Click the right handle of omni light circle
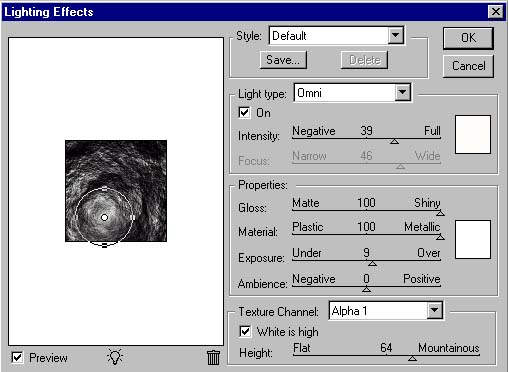 132,218
